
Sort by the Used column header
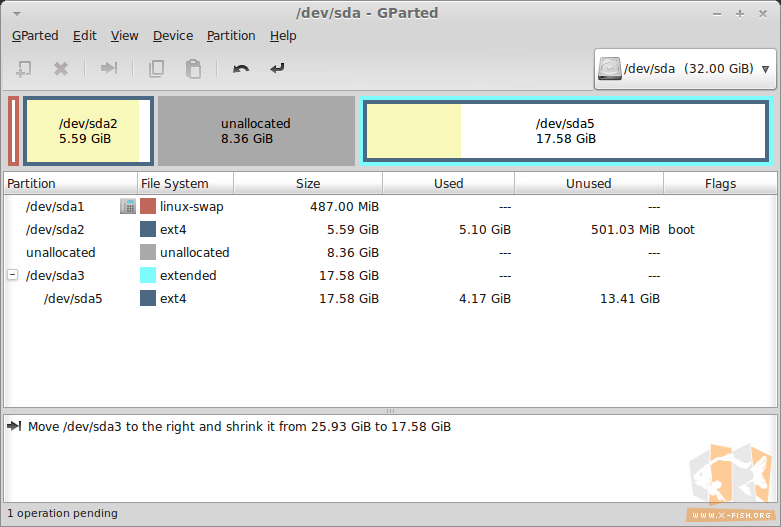[448, 183]
